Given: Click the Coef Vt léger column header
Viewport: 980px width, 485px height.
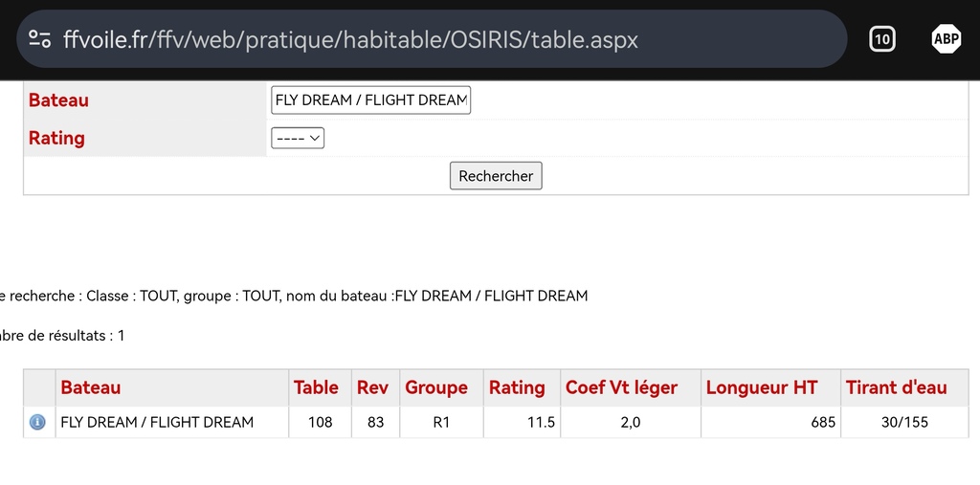Looking at the screenshot, I should 621,387.
